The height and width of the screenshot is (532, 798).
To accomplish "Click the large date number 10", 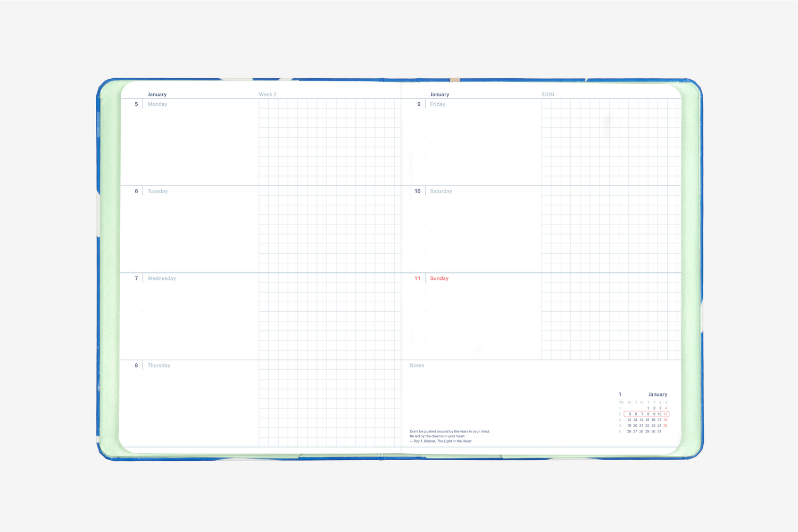I will 417,192.
